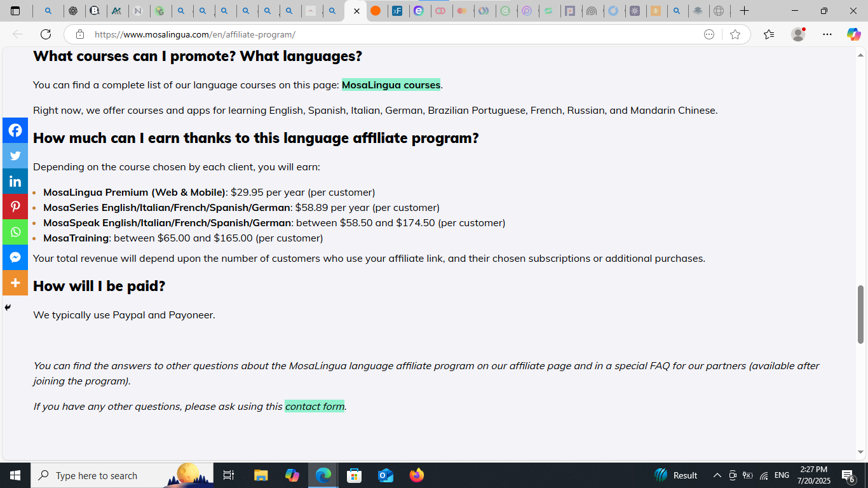Show hidden system tray icons
The width and height of the screenshot is (868, 488).
pos(717,475)
